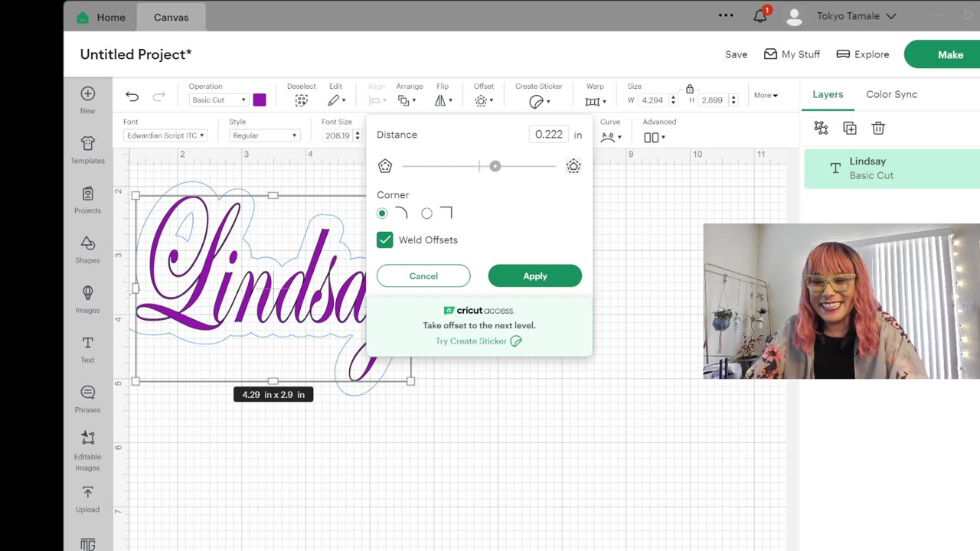
Task: Open the New project icon
Action: click(x=87, y=99)
